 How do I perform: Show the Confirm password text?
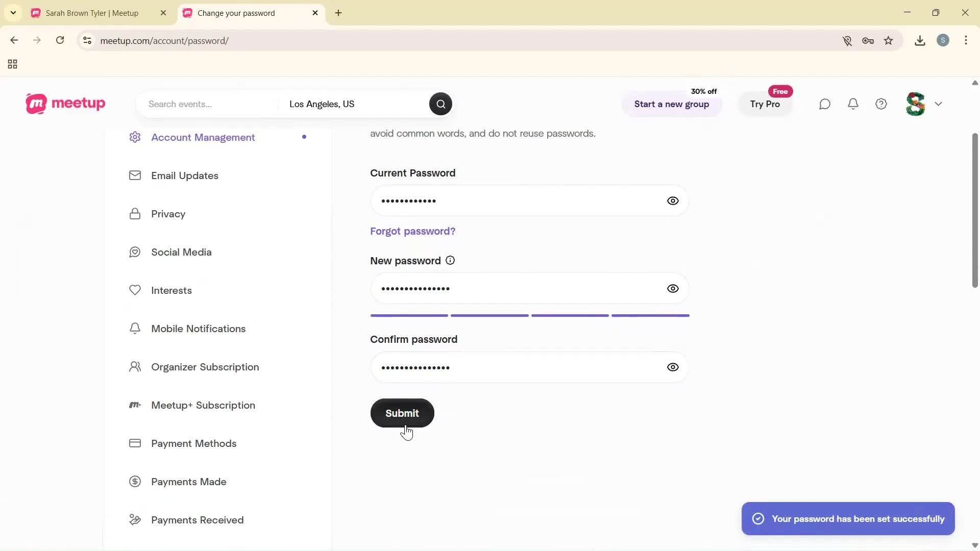click(x=672, y=367)
